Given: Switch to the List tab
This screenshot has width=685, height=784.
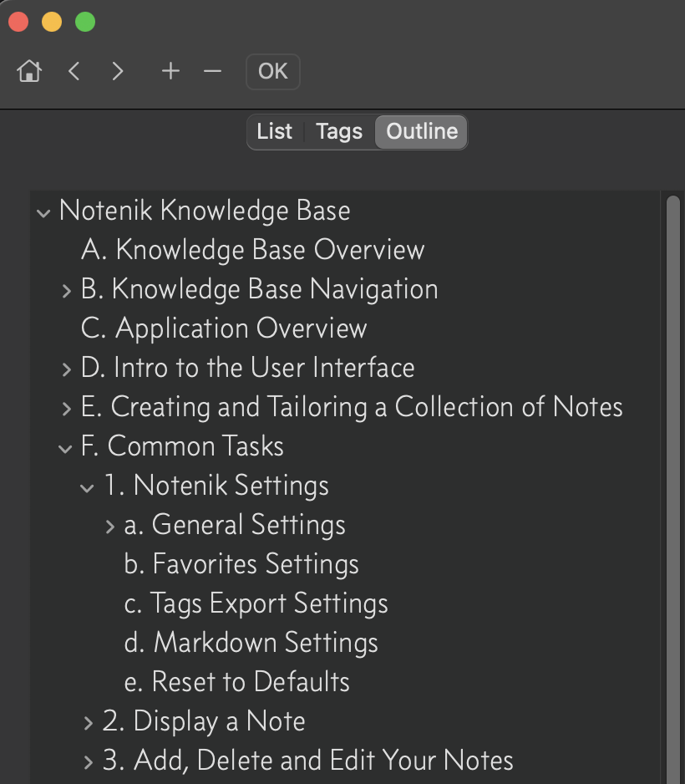Looking at the screenshot, I should 274,131.
